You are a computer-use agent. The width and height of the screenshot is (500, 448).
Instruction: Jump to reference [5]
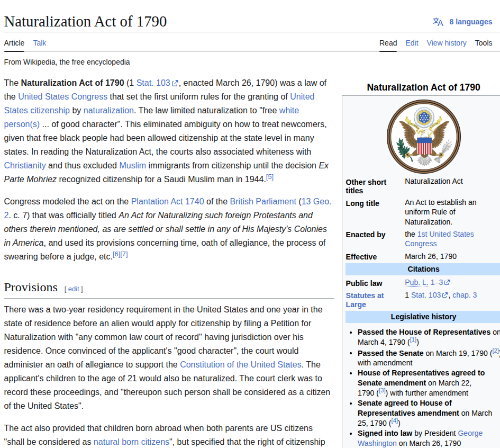(270, 177)
